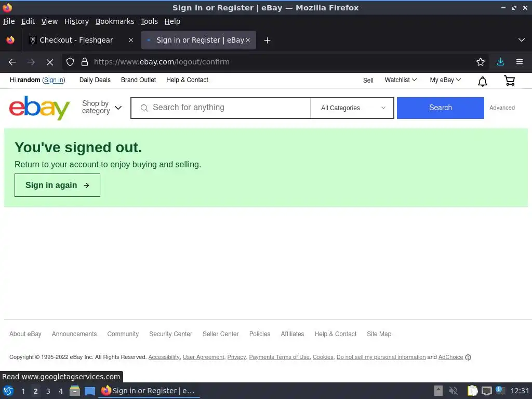Open Community footer link
Screen dimensions: 532x399
click(x=123, y=334)
